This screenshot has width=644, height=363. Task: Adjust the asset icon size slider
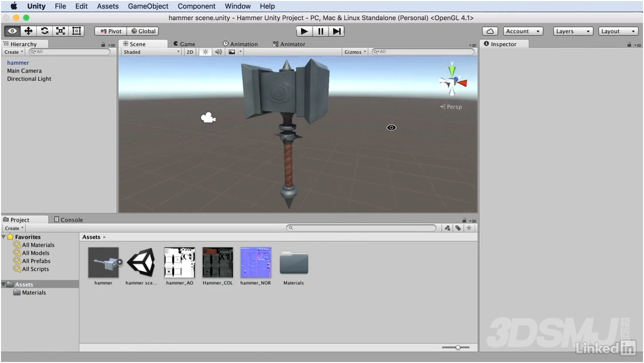pyautogui.click(x=455, y=347)
